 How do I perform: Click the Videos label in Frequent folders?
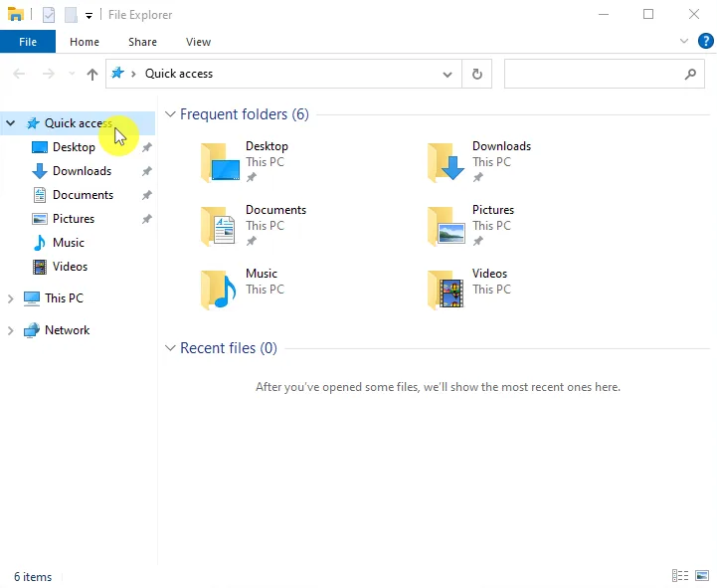(489, 274)
